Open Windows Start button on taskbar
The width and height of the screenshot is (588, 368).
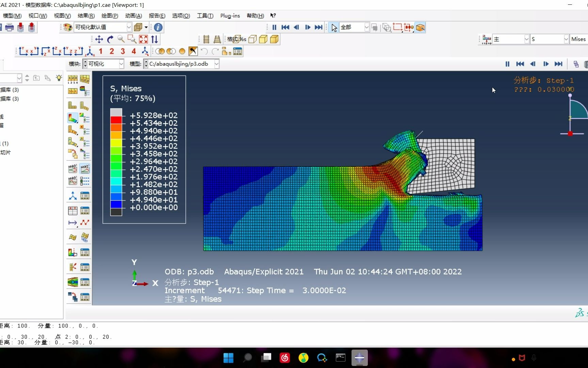click(x=228, y=358)
